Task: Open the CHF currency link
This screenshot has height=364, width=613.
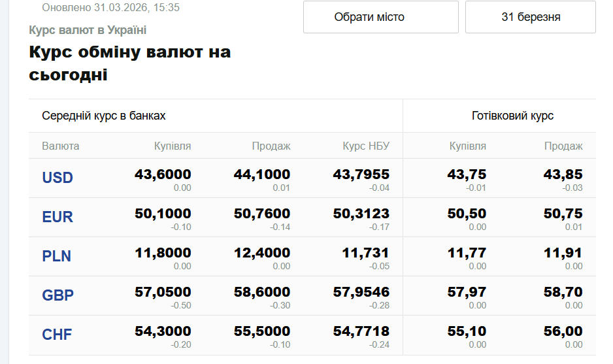Action: point(57,335)
